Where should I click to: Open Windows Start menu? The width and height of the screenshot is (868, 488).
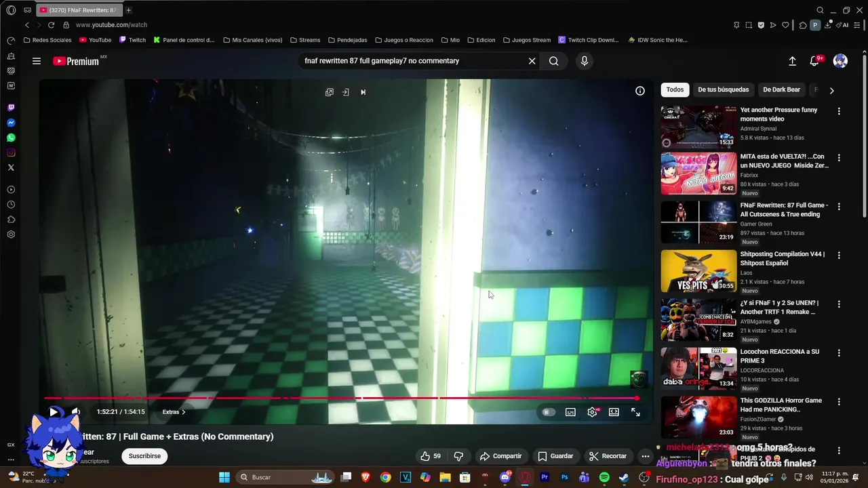224,477
